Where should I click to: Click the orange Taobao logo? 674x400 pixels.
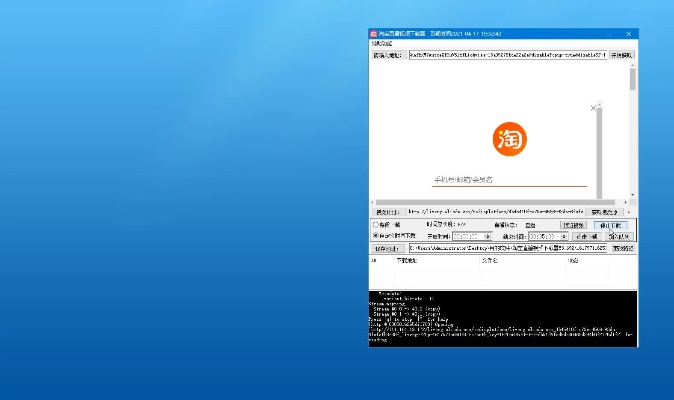click(509, 139)
